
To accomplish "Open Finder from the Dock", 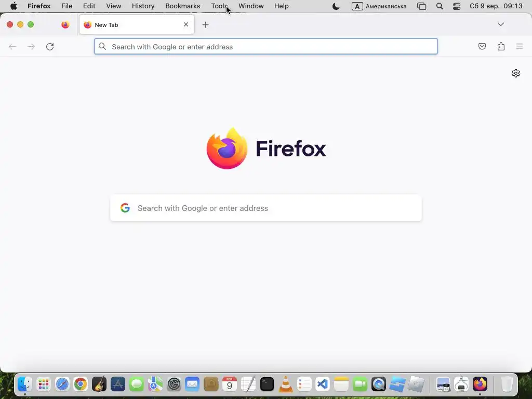I will [25, 384].
